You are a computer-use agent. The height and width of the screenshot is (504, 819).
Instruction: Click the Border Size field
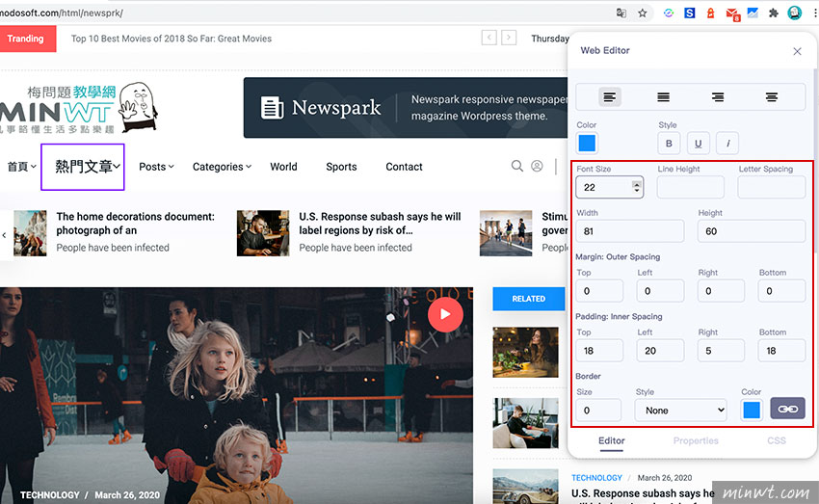pos(598,410)
